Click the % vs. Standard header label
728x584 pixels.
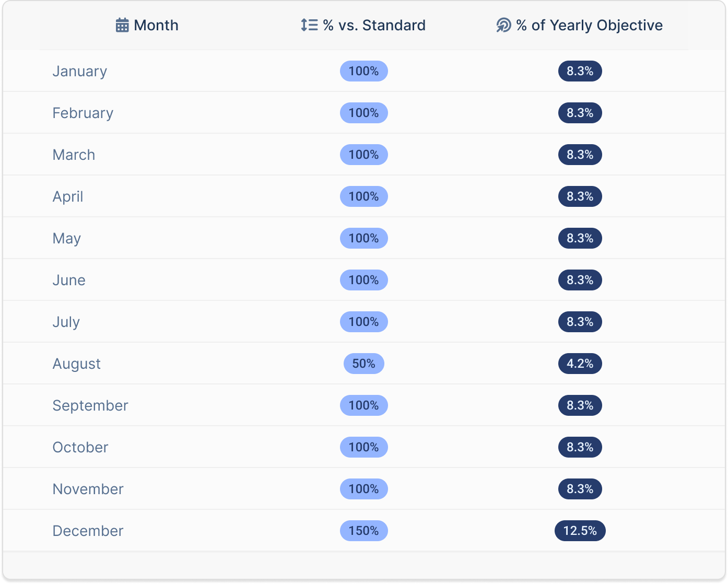374,25
